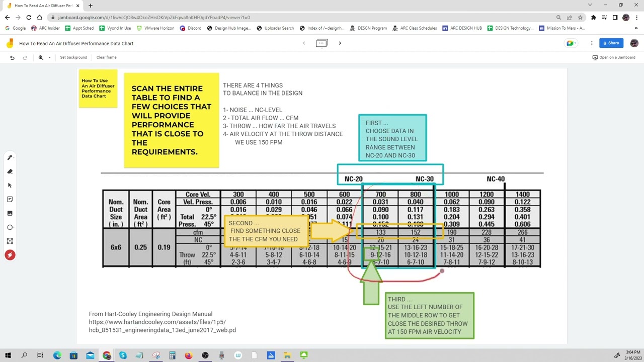
Task: Activate the Laser pointer tool
Action: coord(10,255)
